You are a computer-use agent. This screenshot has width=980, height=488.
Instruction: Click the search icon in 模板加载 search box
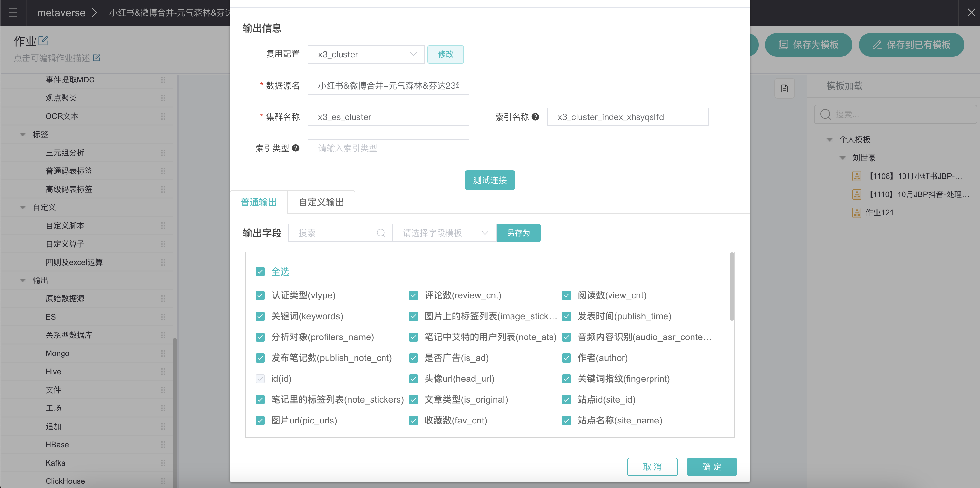826,114
